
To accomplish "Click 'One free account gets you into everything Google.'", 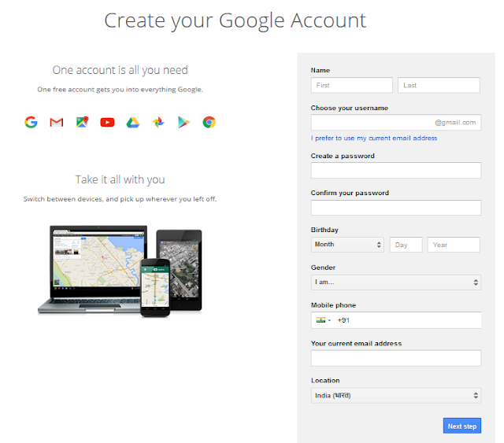I will [x=120, y=90].
